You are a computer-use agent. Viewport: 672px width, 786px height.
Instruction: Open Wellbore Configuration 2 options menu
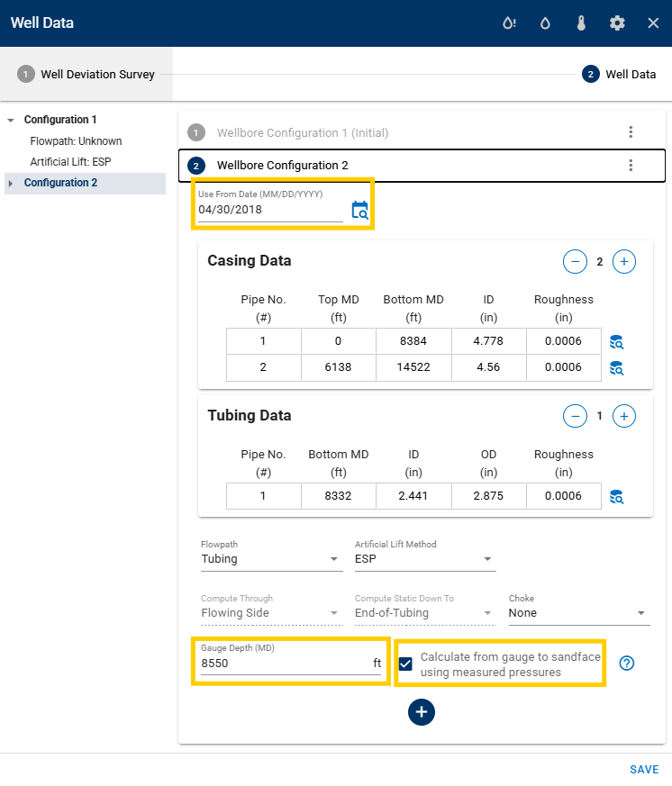[x=631, y=166]
